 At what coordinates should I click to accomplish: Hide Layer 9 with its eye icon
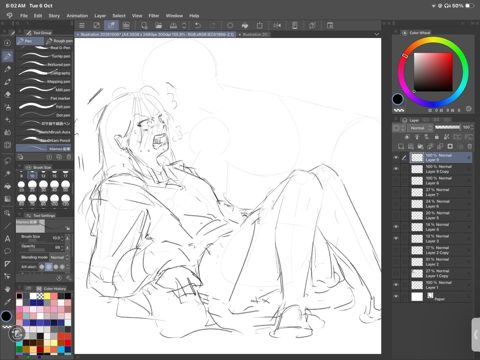click(x=396, y=157)
